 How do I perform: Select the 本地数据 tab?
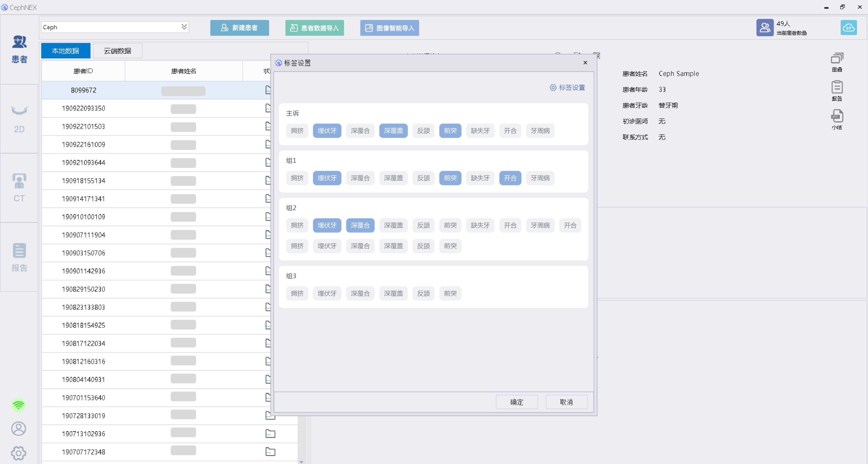tap(65, 51)
